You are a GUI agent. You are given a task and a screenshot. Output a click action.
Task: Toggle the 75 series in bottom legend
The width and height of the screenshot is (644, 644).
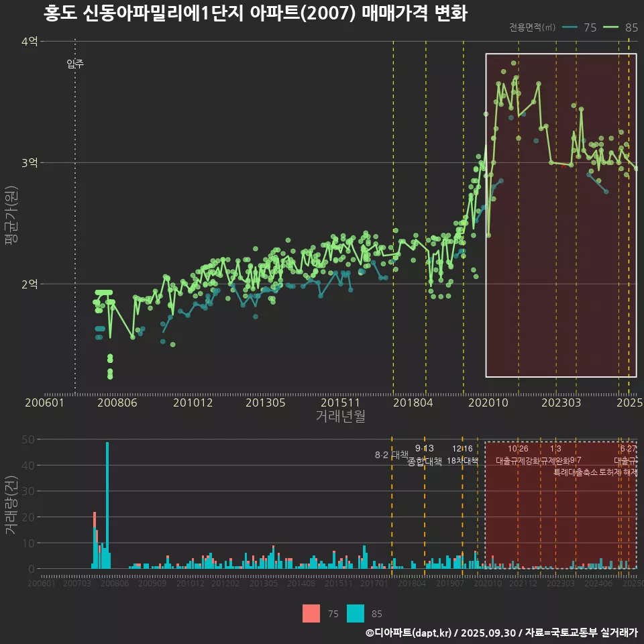[333, 613]
